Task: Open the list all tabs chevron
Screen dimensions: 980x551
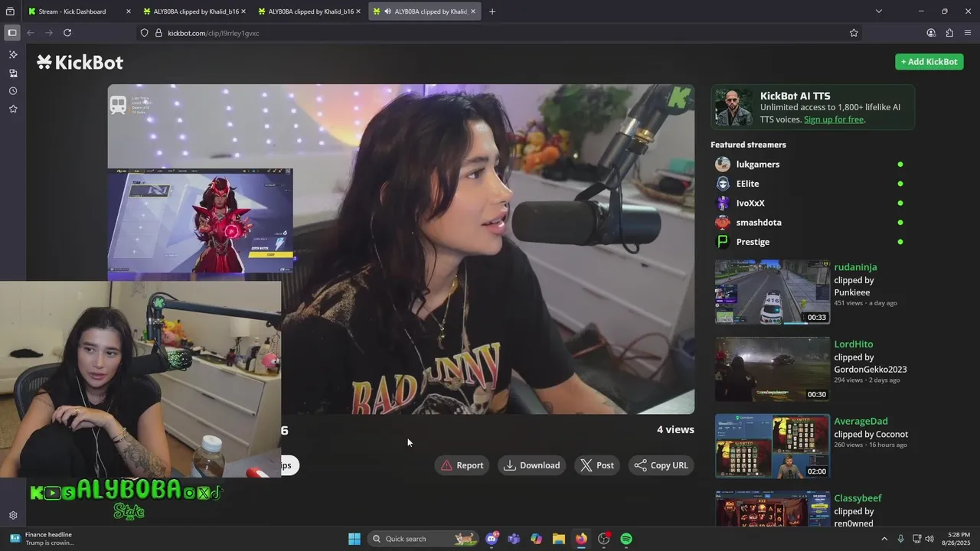Action: (x=879, y=11)
